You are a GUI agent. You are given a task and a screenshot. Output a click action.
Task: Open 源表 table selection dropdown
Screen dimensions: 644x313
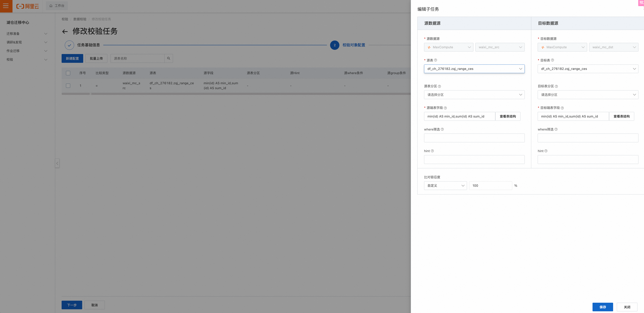pos(474,69)
